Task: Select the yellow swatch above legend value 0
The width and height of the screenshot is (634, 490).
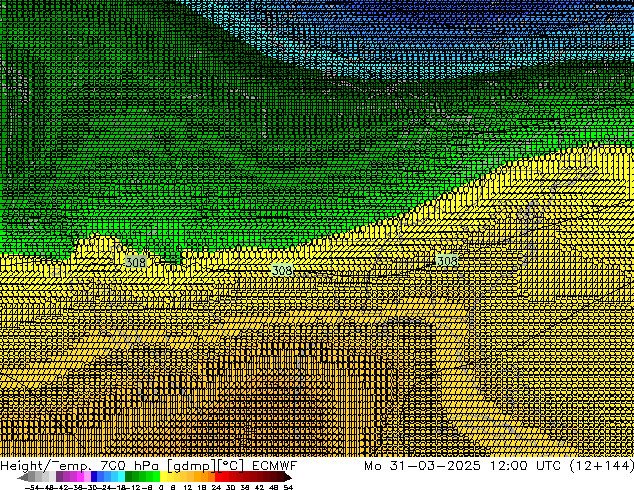Action: [x=163, y=477]
